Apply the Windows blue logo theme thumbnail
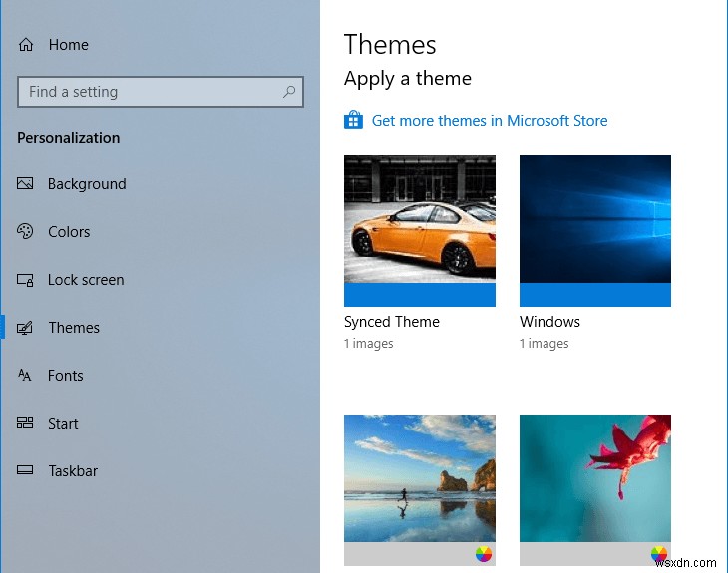This screenshot has height=573, width=728. (595, 219)
